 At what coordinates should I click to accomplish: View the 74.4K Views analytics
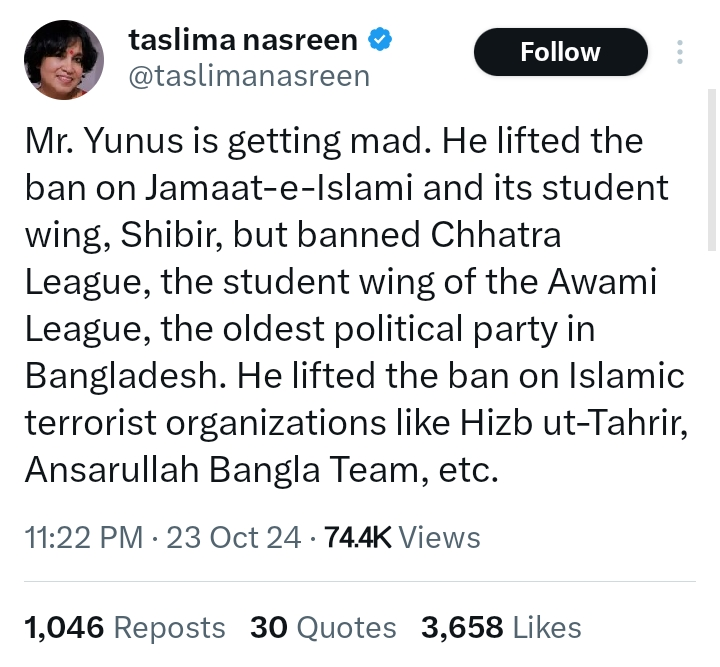tap(400, 538)
